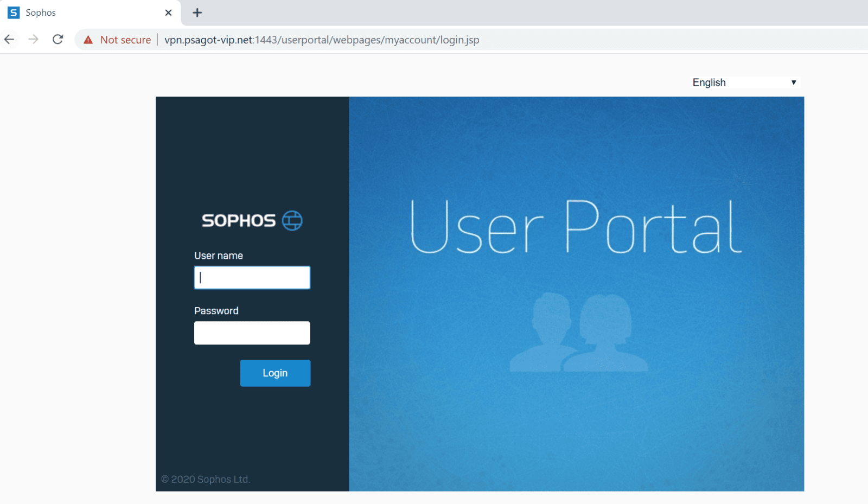
Task: Click the User name label
Action: click(x=219, y=256)
